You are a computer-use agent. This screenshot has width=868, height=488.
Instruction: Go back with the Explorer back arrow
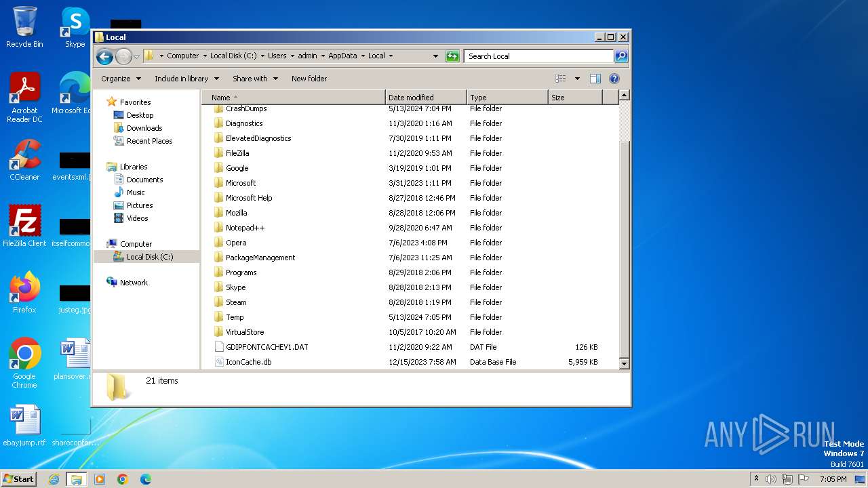click(x=104, y=56)
